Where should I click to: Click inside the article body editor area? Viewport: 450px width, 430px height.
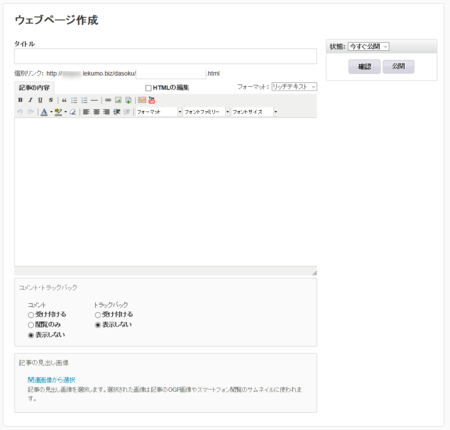[165, 192]
